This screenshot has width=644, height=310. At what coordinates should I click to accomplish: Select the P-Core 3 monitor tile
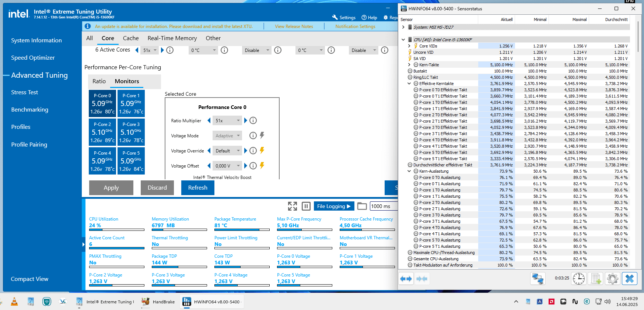131,132
